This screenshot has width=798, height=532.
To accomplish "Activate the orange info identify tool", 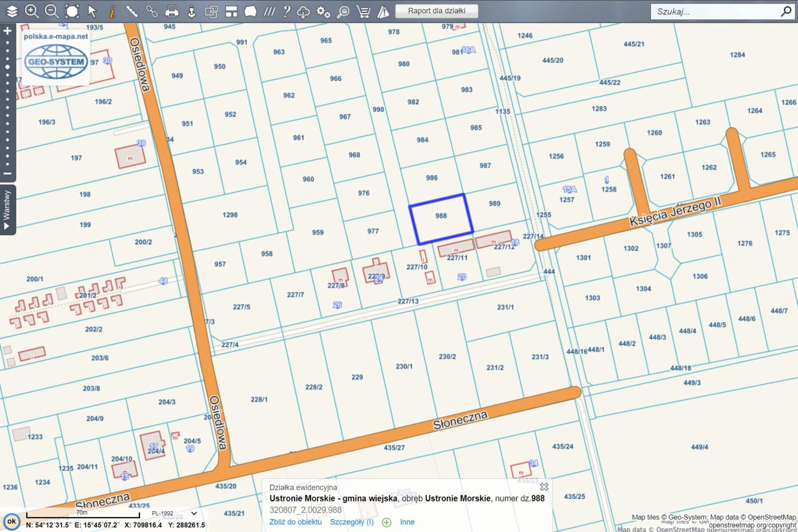I will pos(112,11).
